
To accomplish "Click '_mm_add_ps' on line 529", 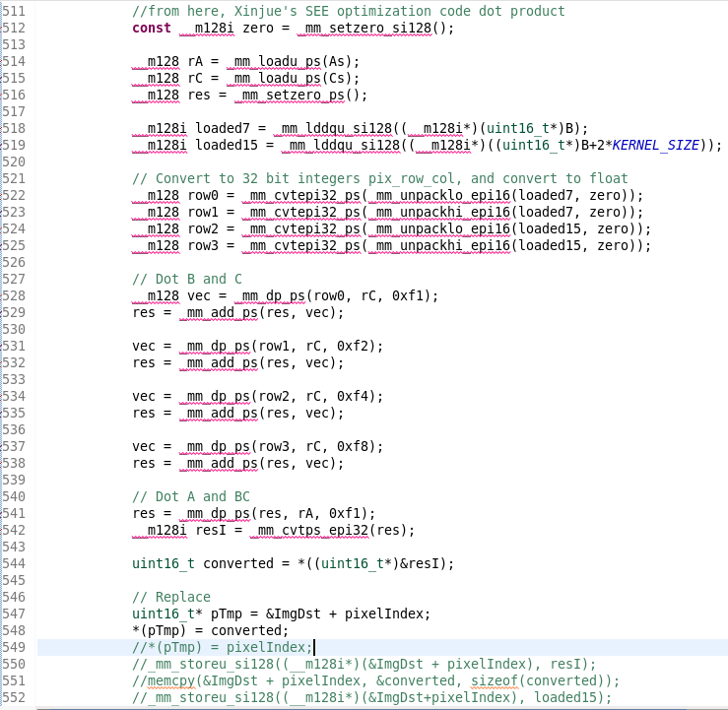I will tap(219, 312).
